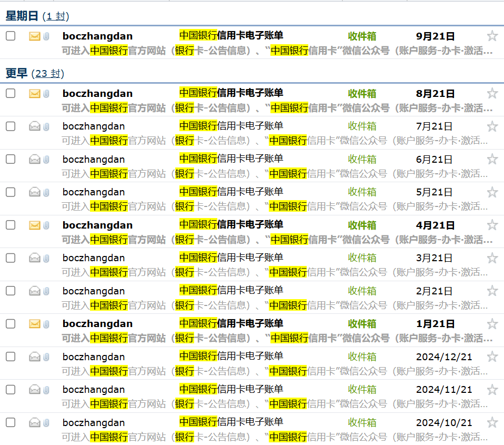Star the 2024/10/21 email
This screenshot has height=445, width=504.
click(492, 422)
